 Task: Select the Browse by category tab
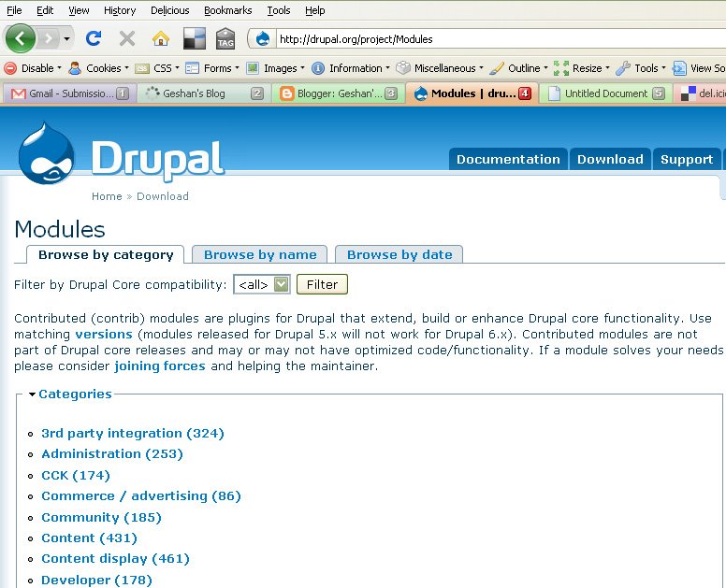click(x=106, y=255)
